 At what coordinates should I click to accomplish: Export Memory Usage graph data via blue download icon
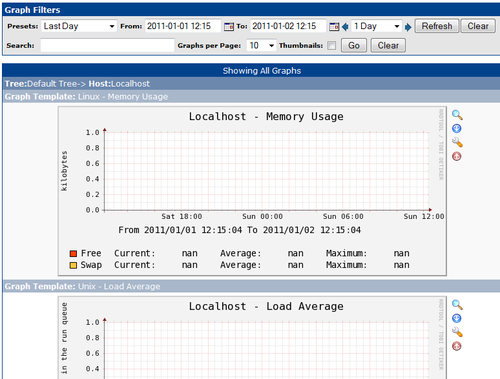tap(457, 129)
